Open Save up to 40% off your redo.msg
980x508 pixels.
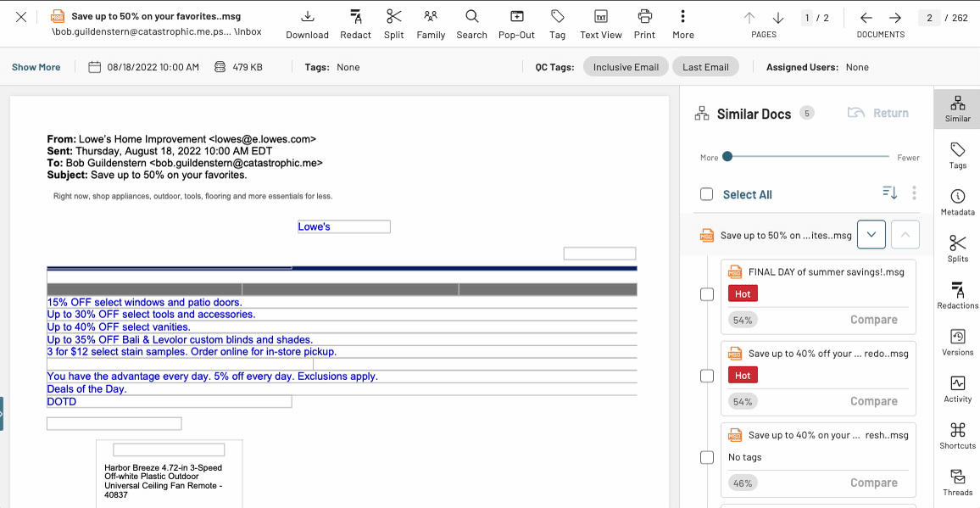tap(828, 354)
